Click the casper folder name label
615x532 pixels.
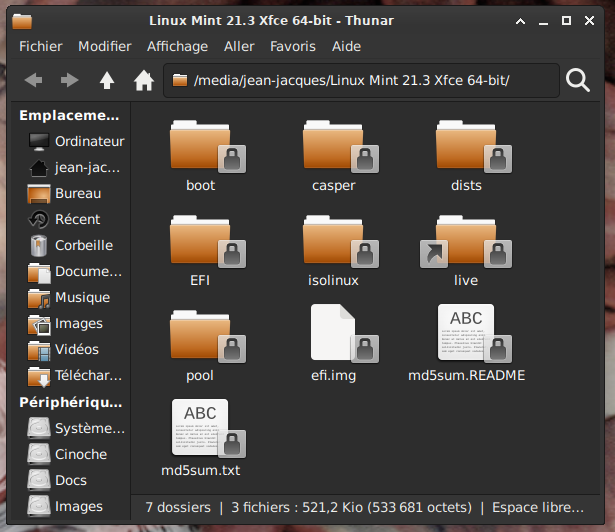point(334,186)
